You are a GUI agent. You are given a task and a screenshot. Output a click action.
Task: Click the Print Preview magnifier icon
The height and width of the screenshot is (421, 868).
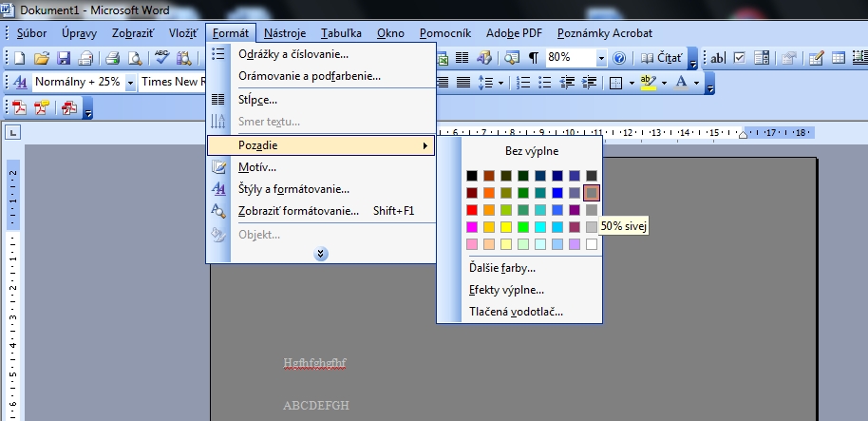(x=135, y=58)
